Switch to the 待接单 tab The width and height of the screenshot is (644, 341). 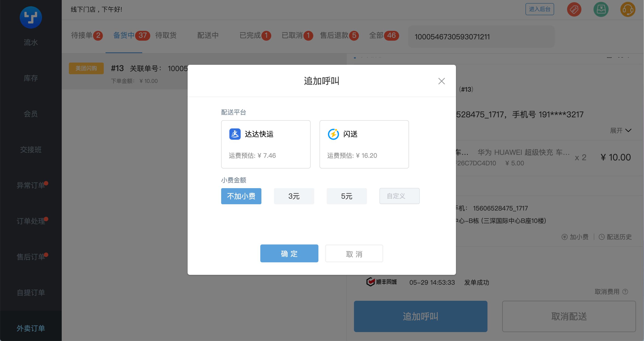82,35
